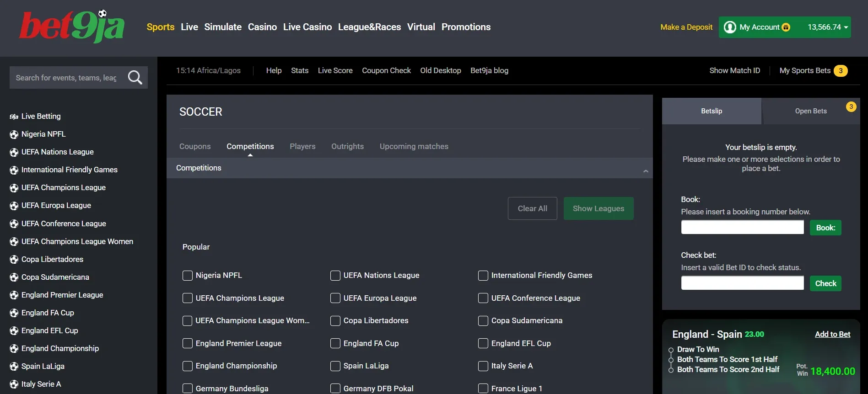The width and height of the screenshot is (868, 394).
Task: Open the account balance dropdown arrow
Action: pos(846,27)
